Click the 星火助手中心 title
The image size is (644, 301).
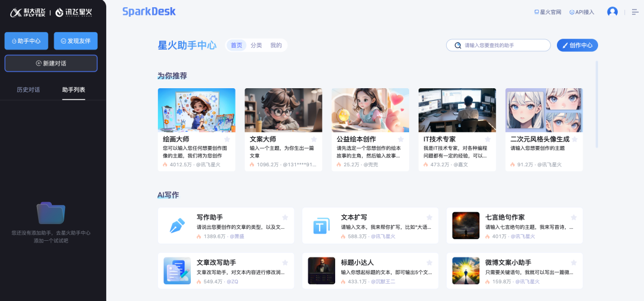pos(187,45)
